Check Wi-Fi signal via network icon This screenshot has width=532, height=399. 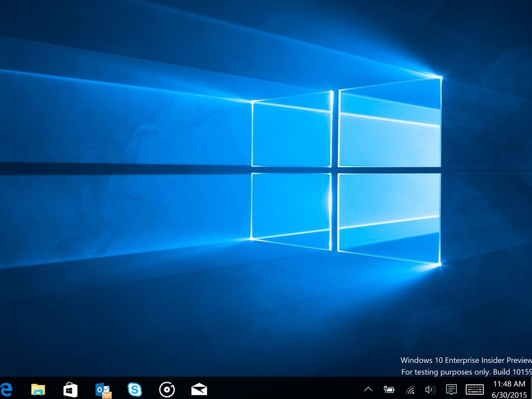click(x=410, y=390)
